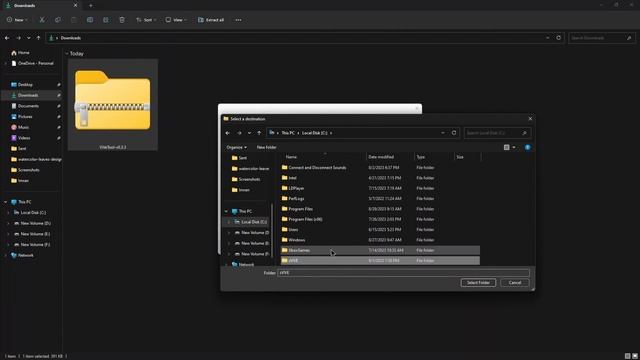Viewport: 640px width, 360px height.
Task: Switch to details view via status bar icon
Action: point(627,356)
